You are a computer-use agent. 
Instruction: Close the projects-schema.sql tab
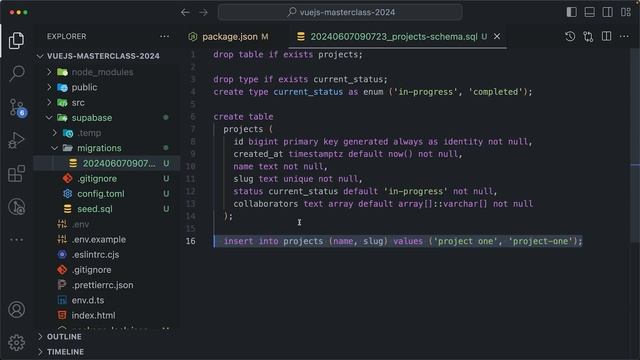pyautogui.click(x=497, y=36)
